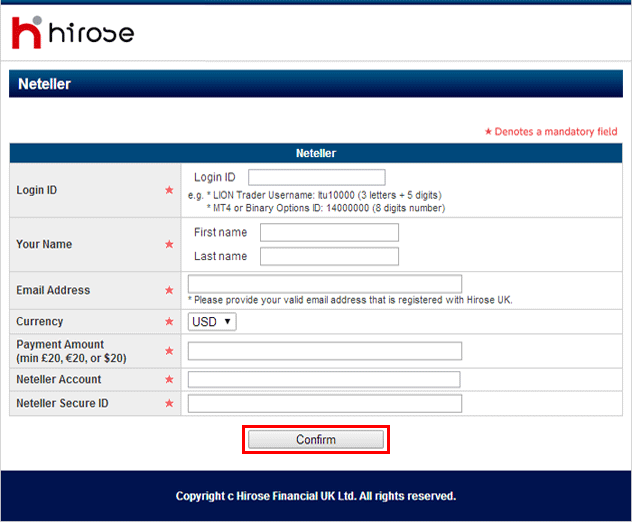Click the large Neteller page heading
Viewport: 632px width, 522px height.
point(44,84)
